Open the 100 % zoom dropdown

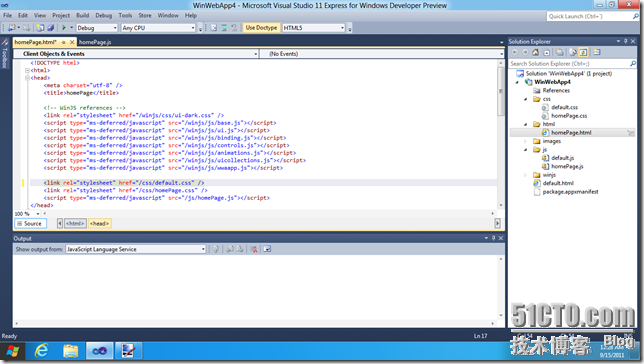pyautogui.click(x=38, y=214)
